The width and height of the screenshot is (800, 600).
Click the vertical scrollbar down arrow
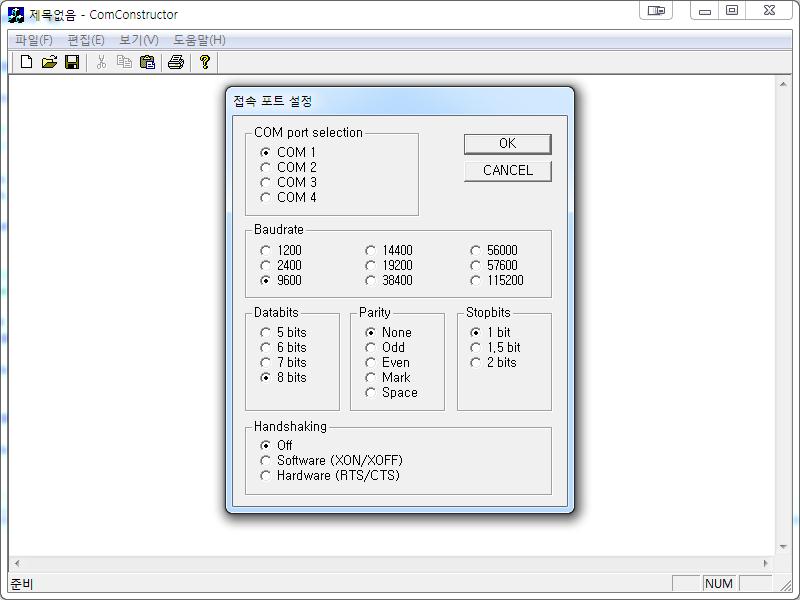(x=783, y=547)
